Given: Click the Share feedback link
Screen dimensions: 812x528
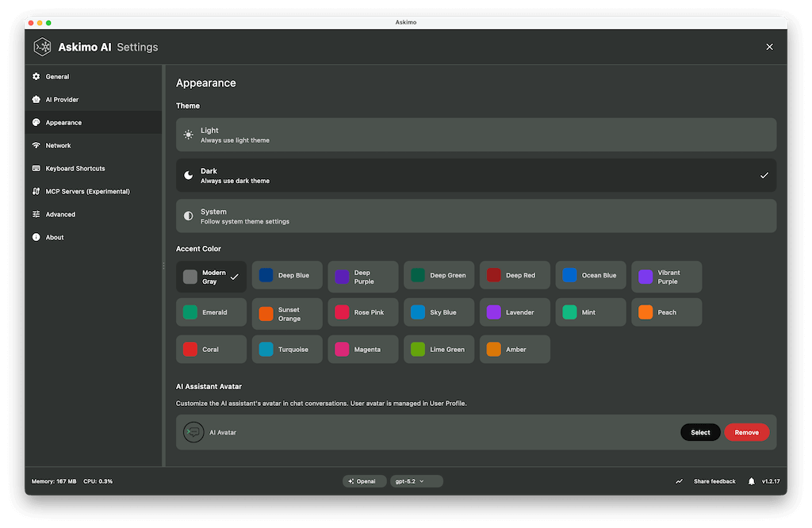Looking at the screenshot, I should click(x=714, y=480).
